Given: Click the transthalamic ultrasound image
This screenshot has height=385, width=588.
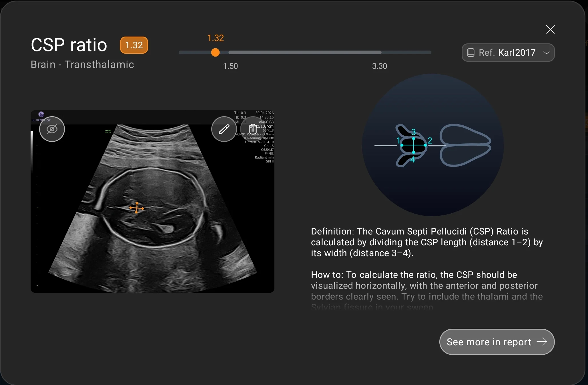Looking at the screenshot, I should pyautogui.click(x=152, y=201).
